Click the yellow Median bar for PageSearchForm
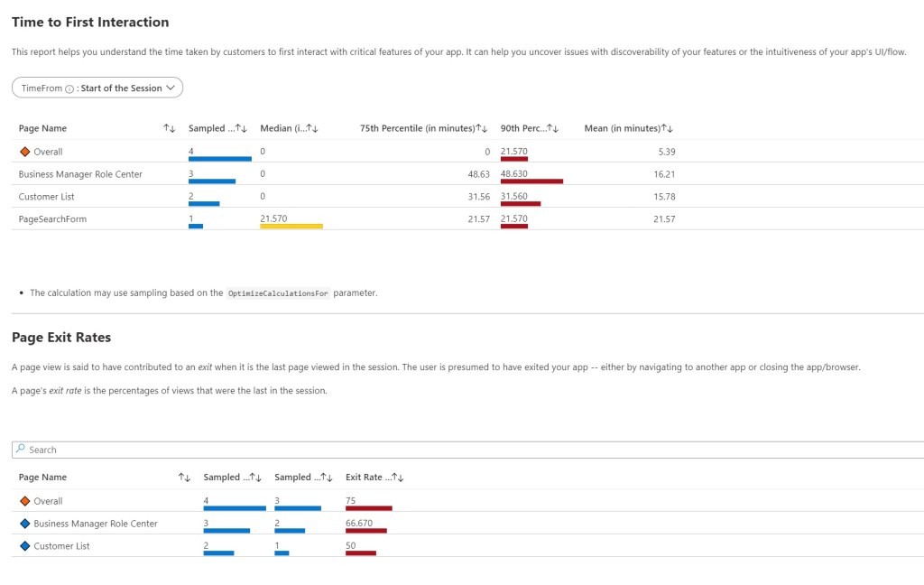Screen dimensions: 924x585 point(291,226)
